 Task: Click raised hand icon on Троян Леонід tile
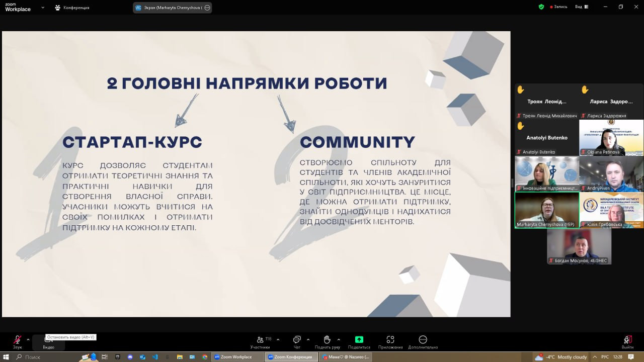(x=521, y=89)
